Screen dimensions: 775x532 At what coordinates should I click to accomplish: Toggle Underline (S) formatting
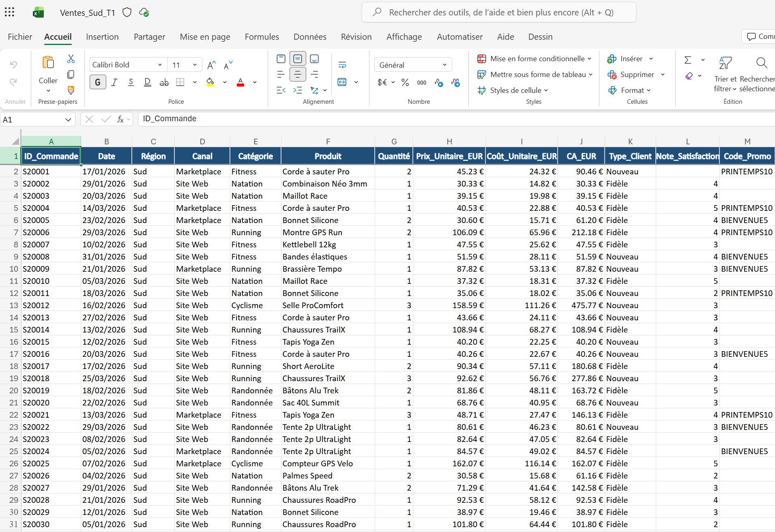click(x=131, y=82)
